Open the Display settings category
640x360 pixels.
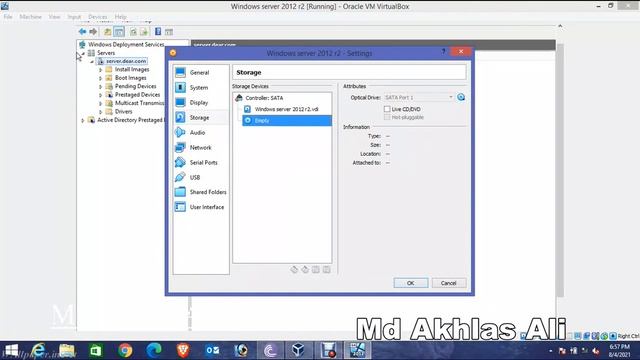[200, 102]
